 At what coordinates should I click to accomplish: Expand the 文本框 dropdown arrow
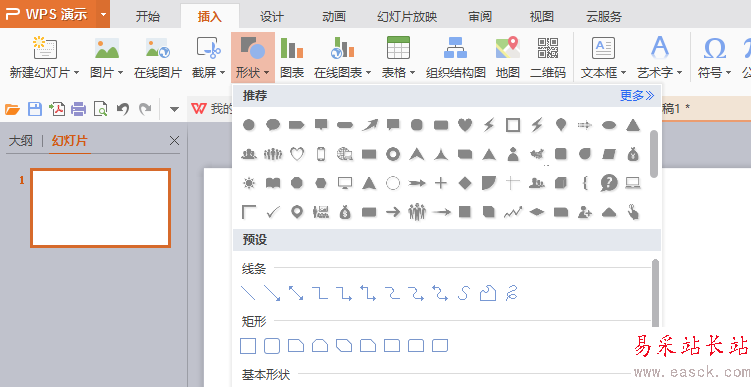point(624,73)
